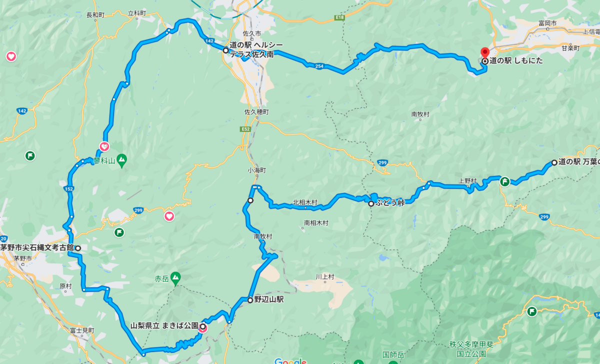
Task: Open the 小海町 town label
Action: [256, 170]
